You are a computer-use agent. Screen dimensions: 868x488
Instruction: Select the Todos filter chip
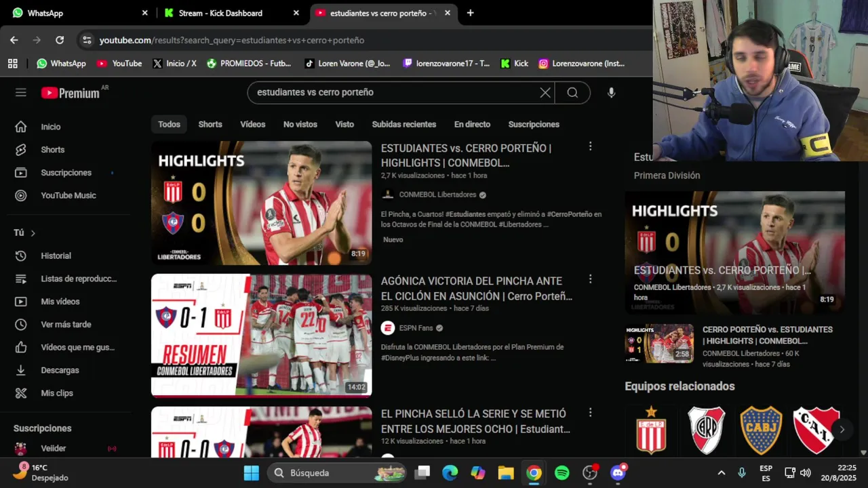(x=170, y=125)
